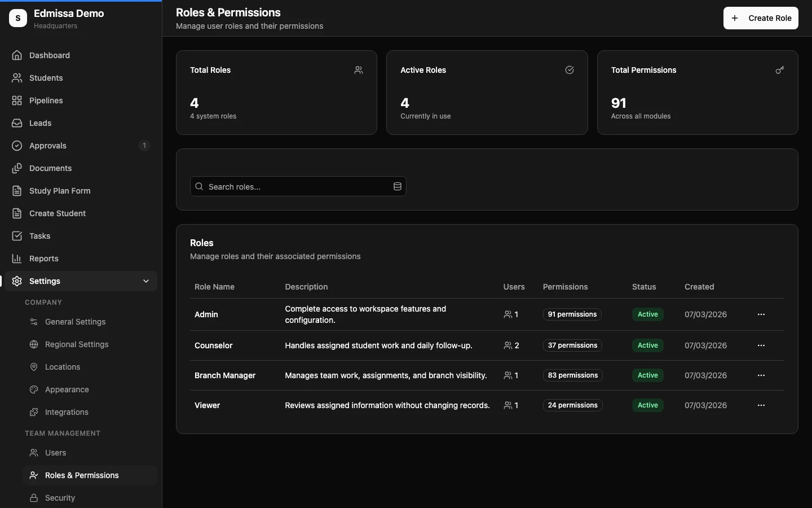
Task: Click the Settings gear icon
Action: [x=17, y=281]
